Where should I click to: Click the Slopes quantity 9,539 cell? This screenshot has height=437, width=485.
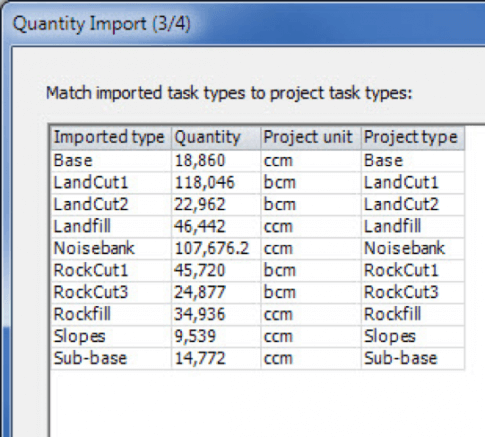click(x=216, y=337)
